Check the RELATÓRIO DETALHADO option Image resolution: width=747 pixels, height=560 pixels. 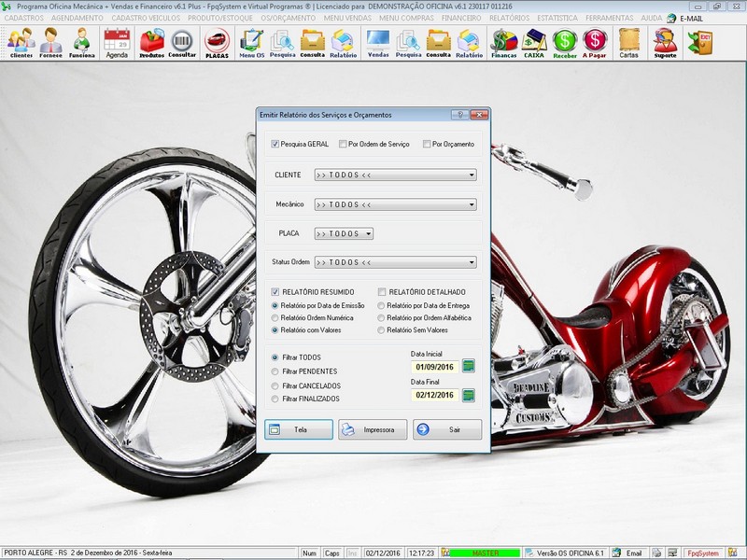[382, 292]
